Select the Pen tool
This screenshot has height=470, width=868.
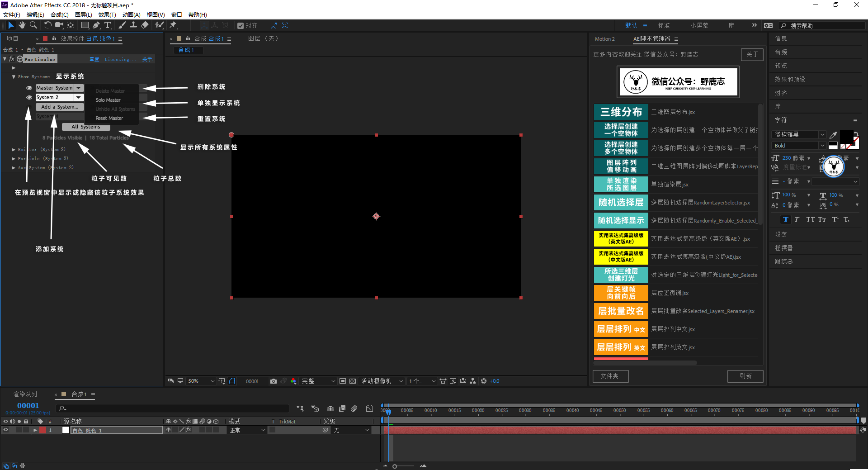tap(96, 25)
